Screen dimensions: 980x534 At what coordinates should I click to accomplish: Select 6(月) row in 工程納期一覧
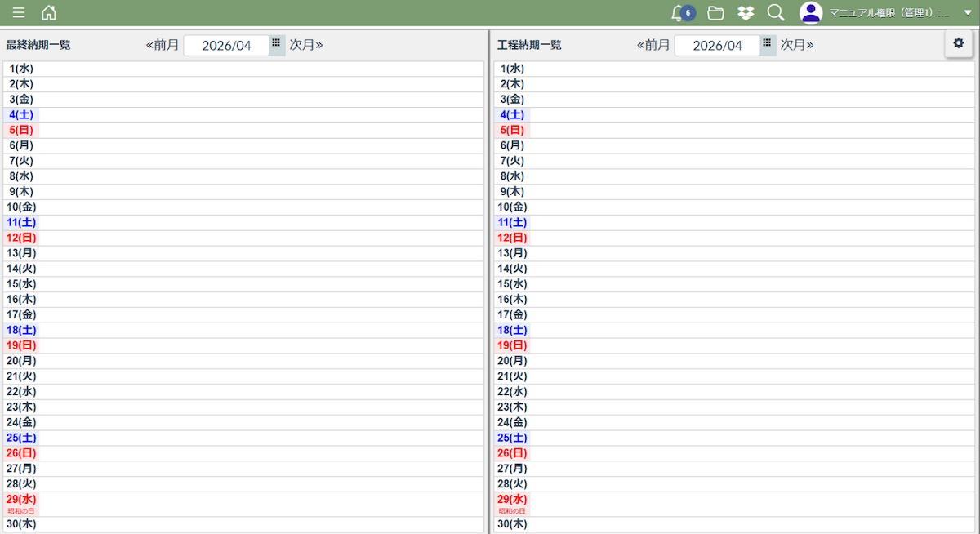[736, 146]
